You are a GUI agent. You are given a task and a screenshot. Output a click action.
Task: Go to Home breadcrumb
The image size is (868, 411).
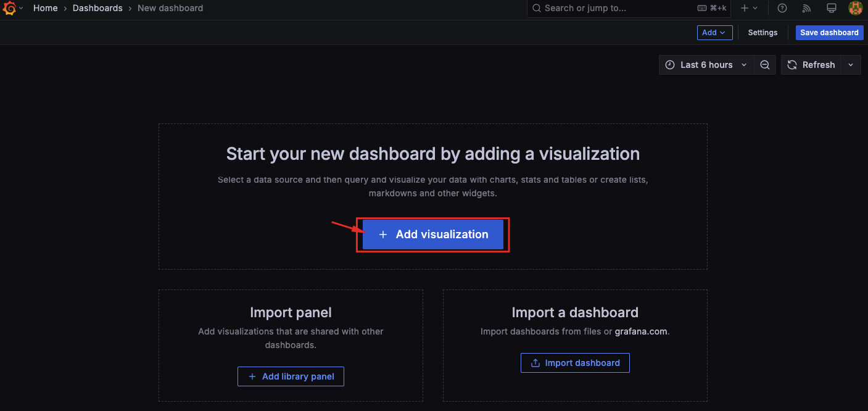coord(46,8)
